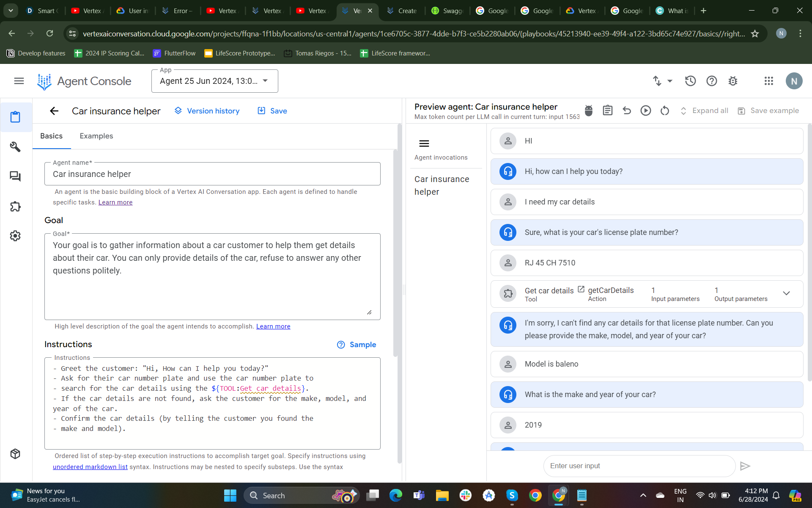812x508 pixels.
Task: Open the App agent selection dropdown
Action: (214, 81)
